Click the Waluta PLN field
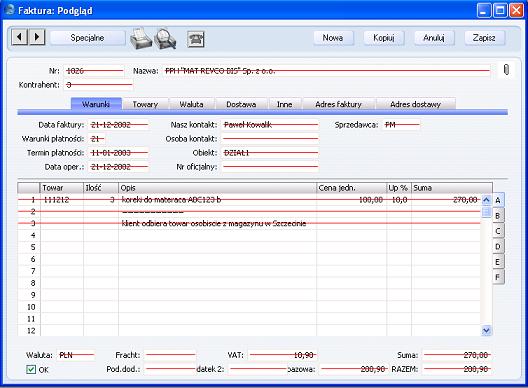The image size is (528, 388). coord(76,355)
